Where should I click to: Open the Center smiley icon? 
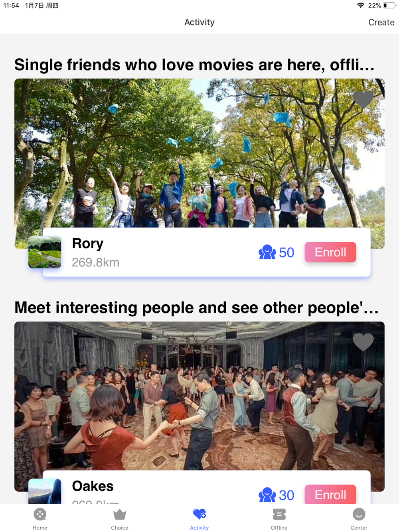[x=359, y=514]
